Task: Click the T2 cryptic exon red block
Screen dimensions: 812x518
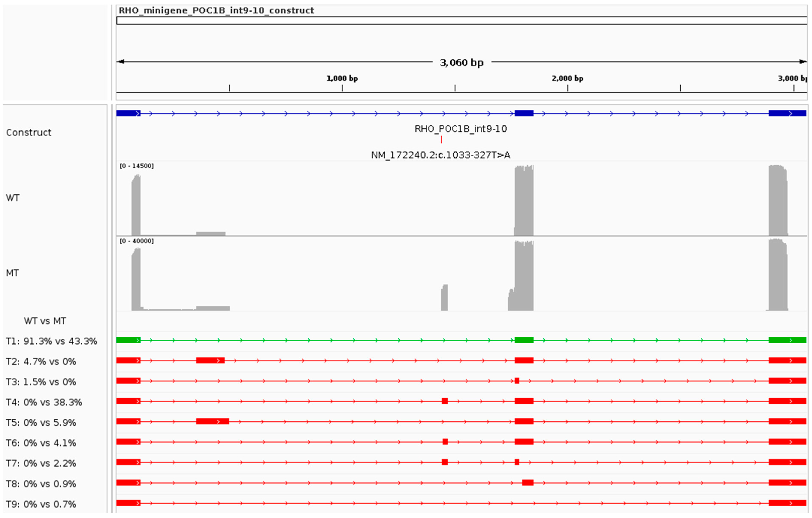Action: pos(210,360)
